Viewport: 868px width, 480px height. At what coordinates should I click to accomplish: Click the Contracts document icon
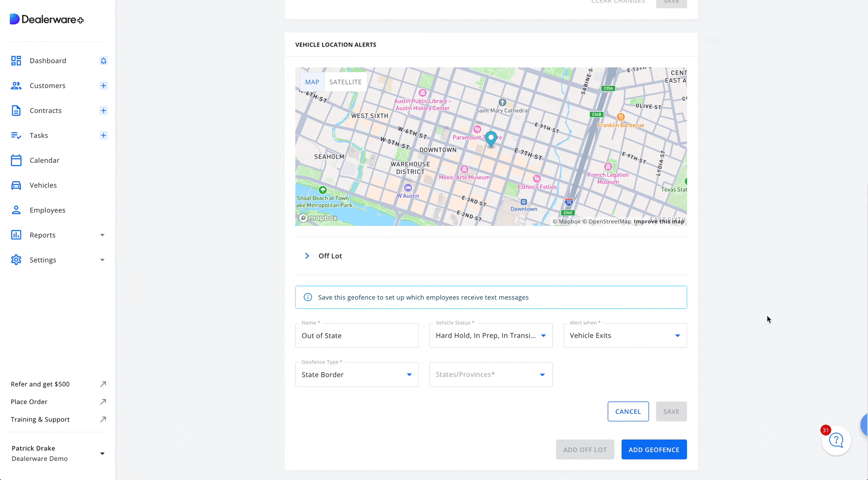point(16,110)
